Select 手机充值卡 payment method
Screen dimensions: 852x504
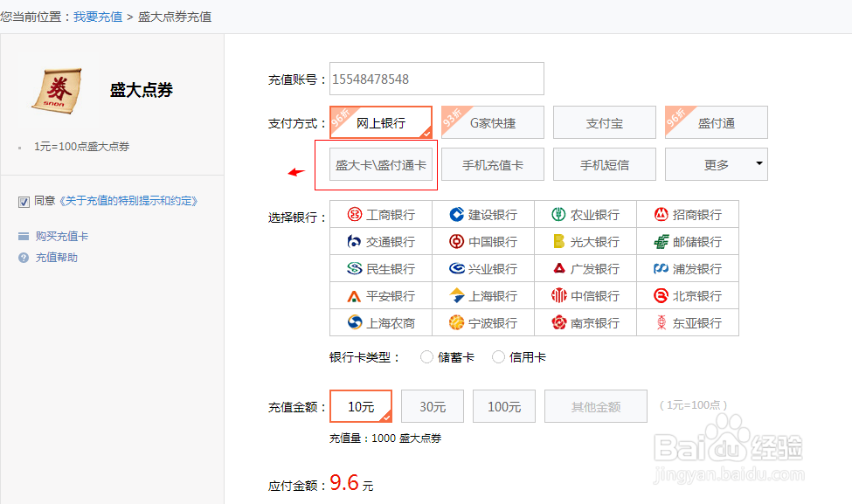(x=492, y=164)
